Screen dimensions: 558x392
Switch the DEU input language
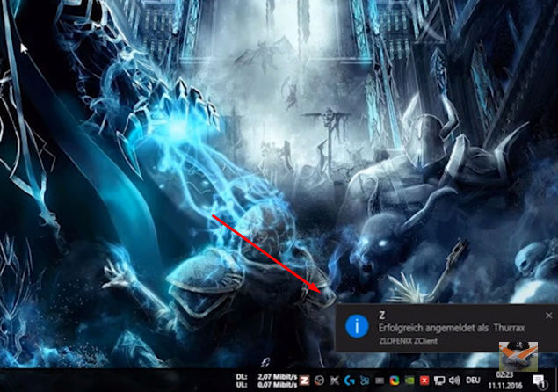473,381
